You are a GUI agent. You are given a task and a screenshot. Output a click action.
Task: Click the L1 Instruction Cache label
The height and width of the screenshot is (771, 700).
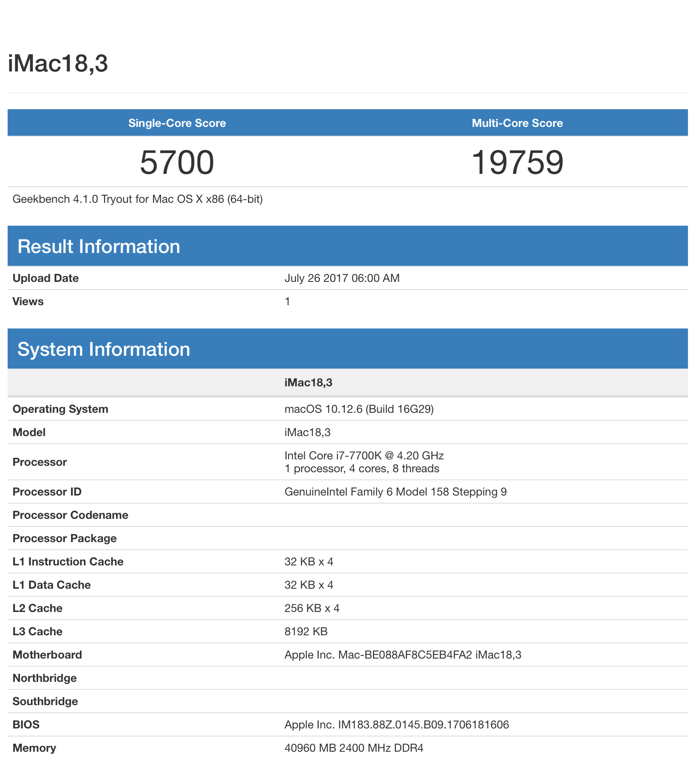pyautogui.click(x=68, y=561)
